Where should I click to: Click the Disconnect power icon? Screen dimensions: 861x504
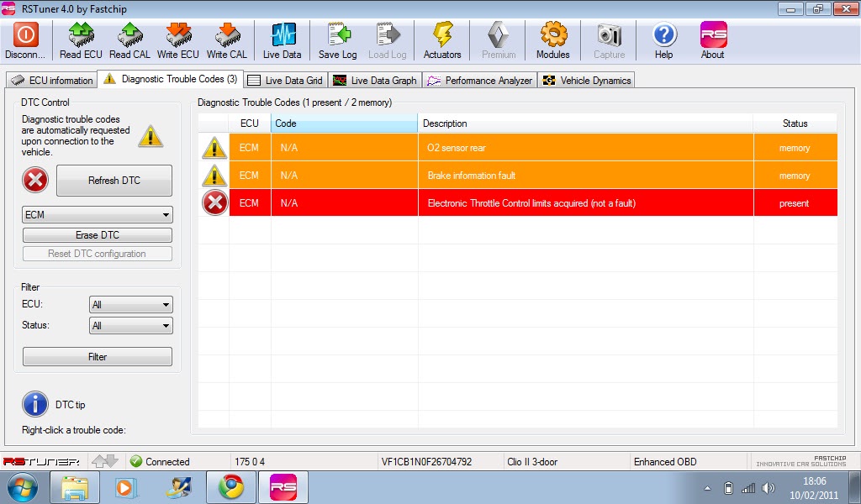tap(25, 35)
